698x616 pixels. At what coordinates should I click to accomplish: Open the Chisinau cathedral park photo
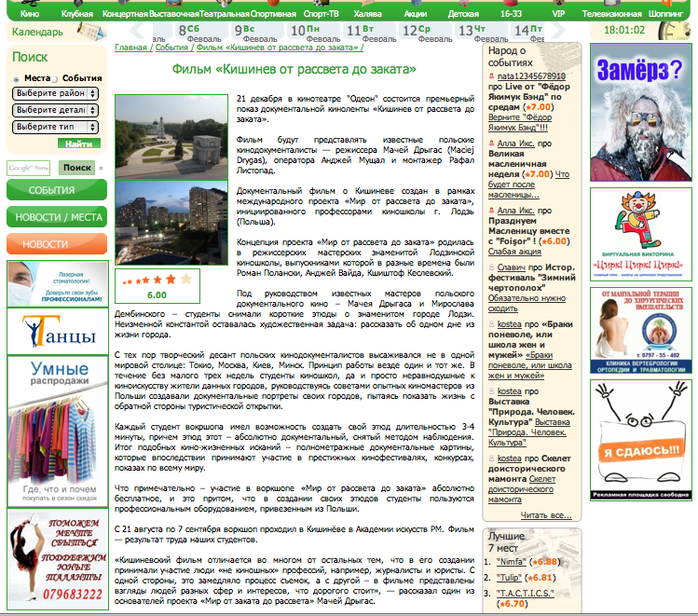pos(171,136)
